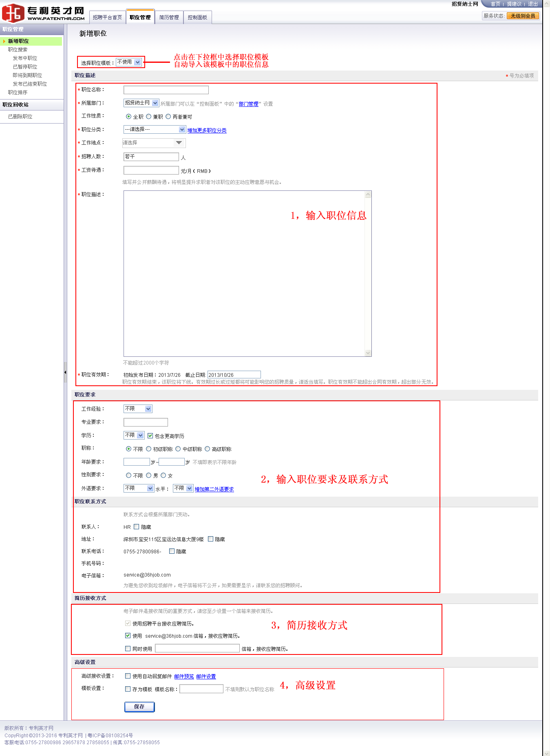Click into the 职位名称 input field

click(166, 90)
